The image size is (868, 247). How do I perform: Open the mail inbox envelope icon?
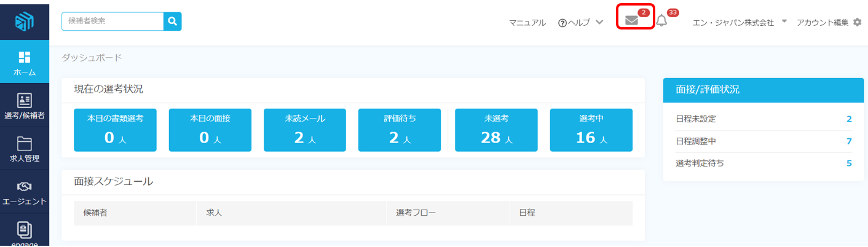[x=632, y=20]
